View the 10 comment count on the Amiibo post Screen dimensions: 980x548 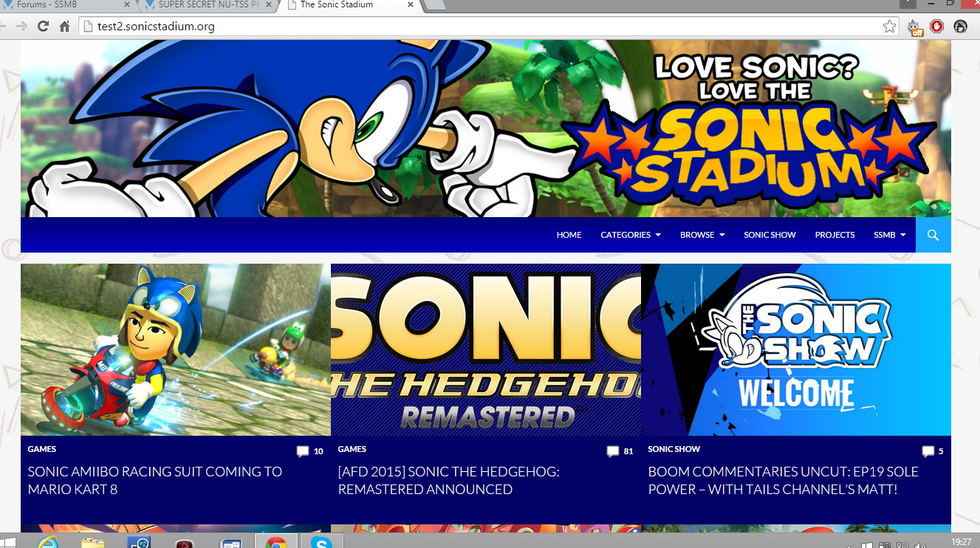click(318, 451)
